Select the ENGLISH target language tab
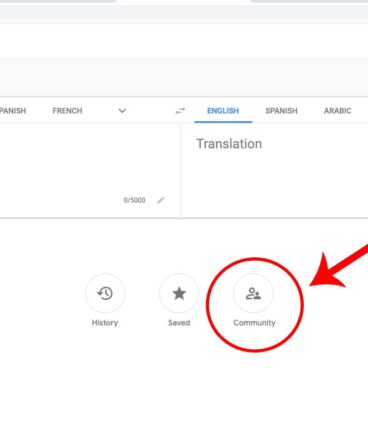This screenshot has height=445, width=368. (223, 111)
